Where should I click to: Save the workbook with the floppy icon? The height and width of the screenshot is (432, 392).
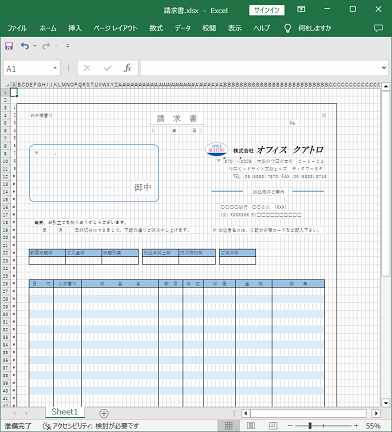click(x=9, y=46)
